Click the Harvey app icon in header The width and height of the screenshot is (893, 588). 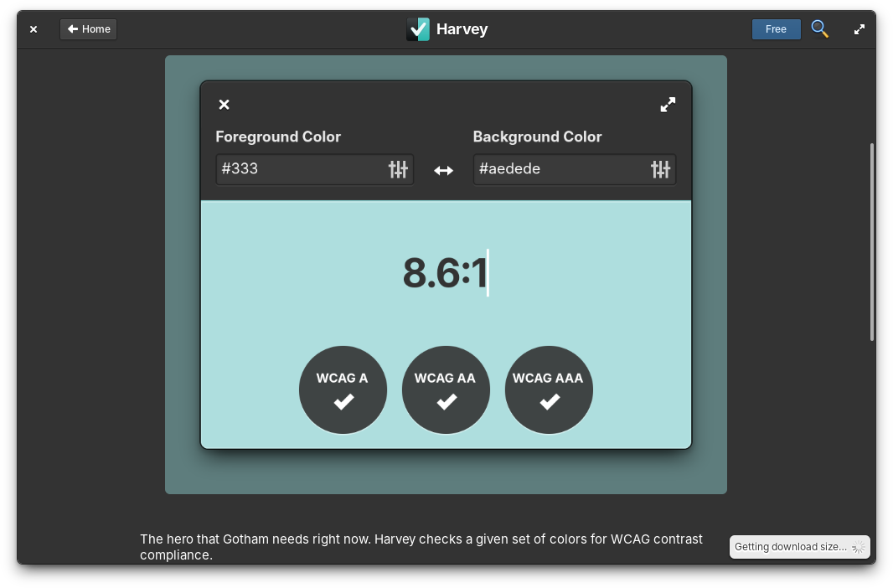pos(418,29)
